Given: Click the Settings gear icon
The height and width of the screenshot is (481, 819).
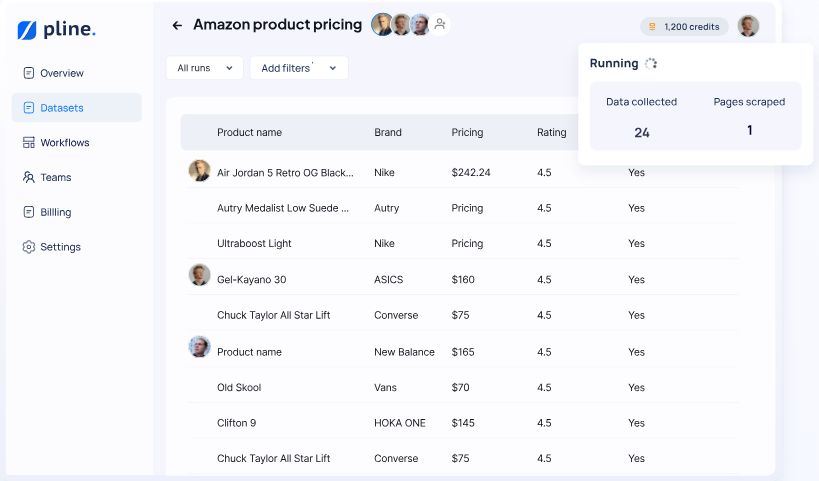Looking at the screenshot, I should pyautogui.click(x=29, y=247).
